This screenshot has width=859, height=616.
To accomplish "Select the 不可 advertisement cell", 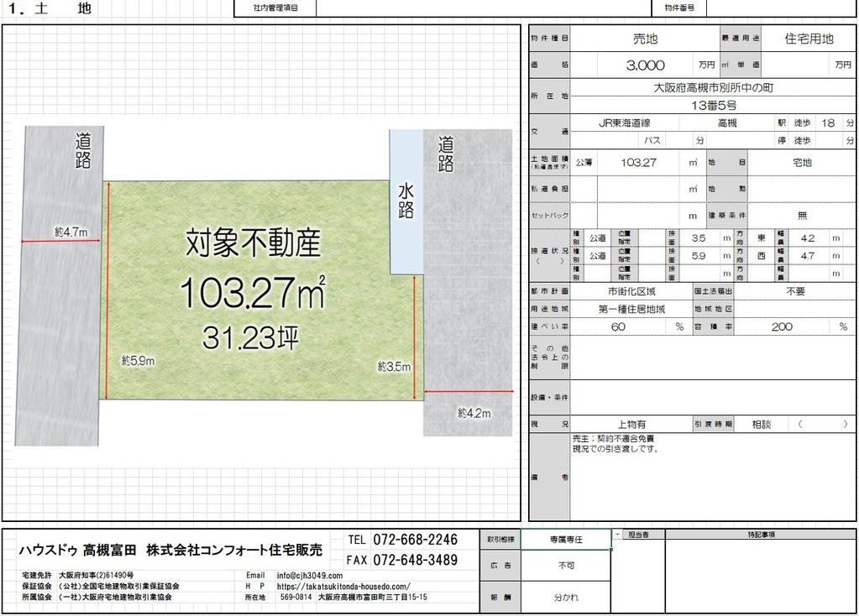I will (x=565, y=565).
